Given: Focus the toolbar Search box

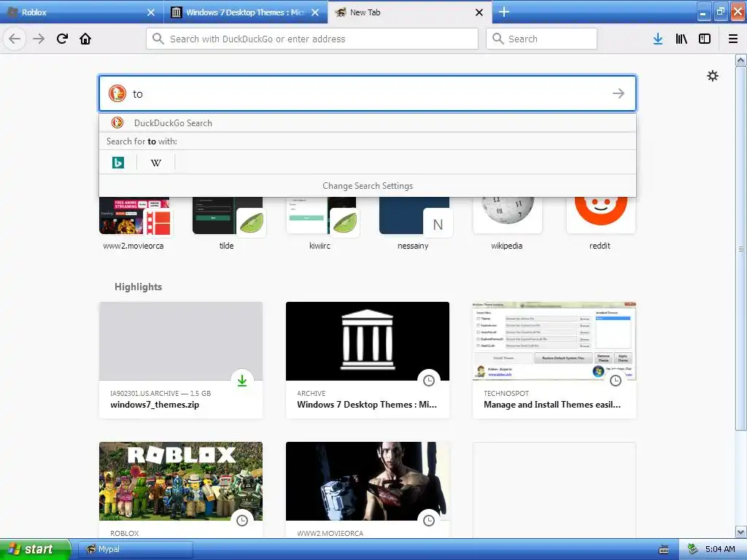Looking at the screenshot, I should tap(541, 39).
